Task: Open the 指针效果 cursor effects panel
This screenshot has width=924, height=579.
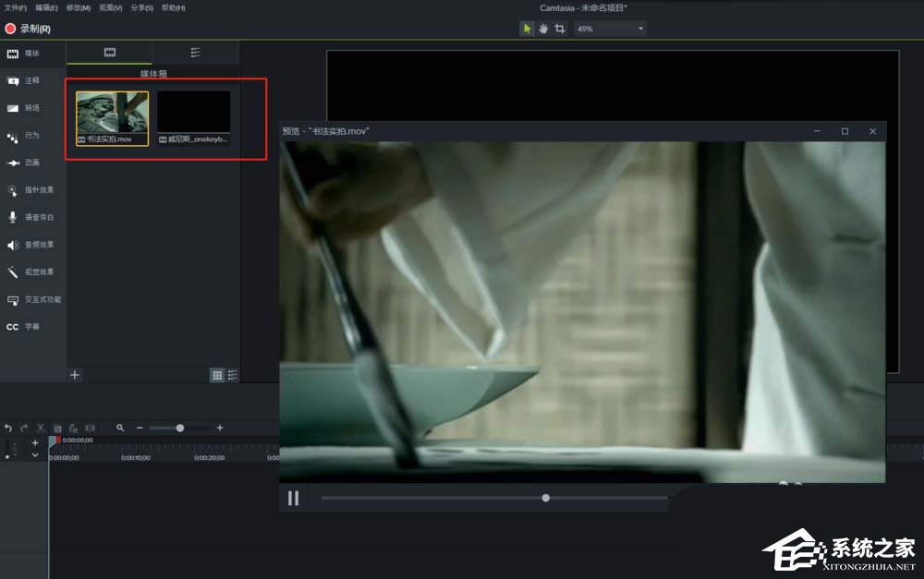Action: coord(31,190)
